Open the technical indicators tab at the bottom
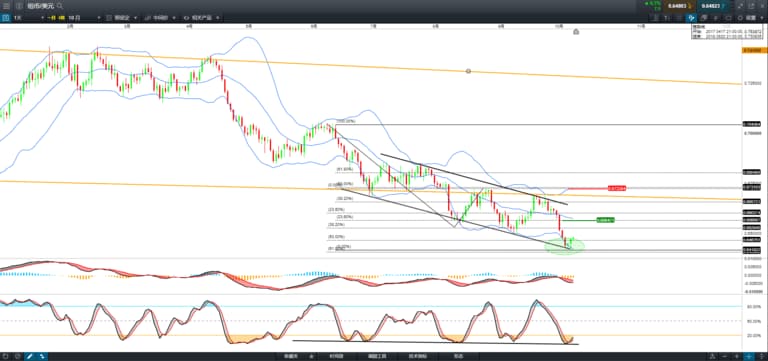 (x=417, y=356)
